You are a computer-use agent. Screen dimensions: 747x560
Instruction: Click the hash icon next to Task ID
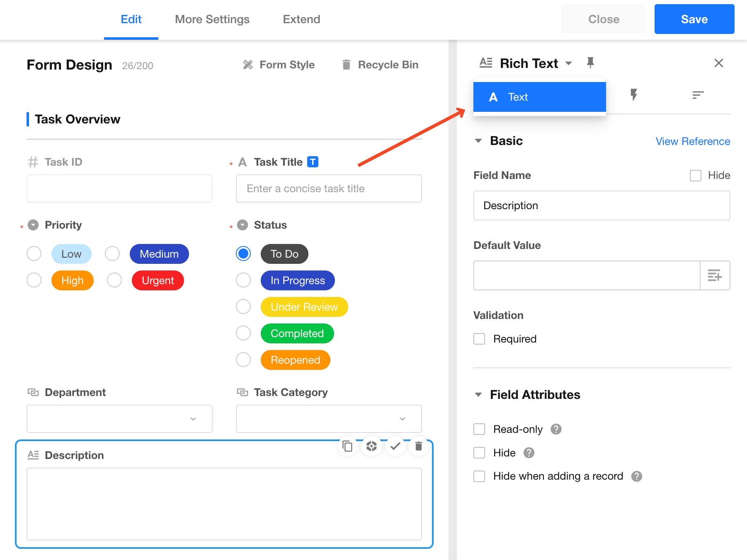[33, 162]
